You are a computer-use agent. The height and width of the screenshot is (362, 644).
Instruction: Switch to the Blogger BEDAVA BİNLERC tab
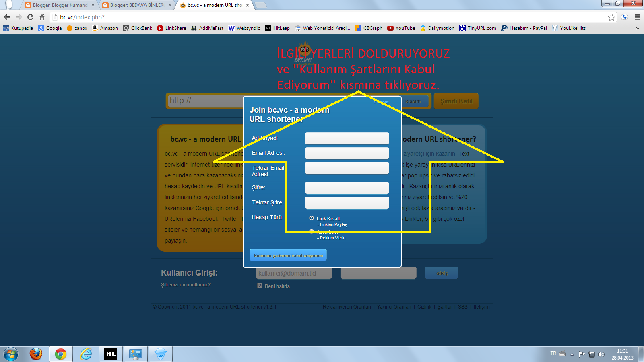[137, 5]
